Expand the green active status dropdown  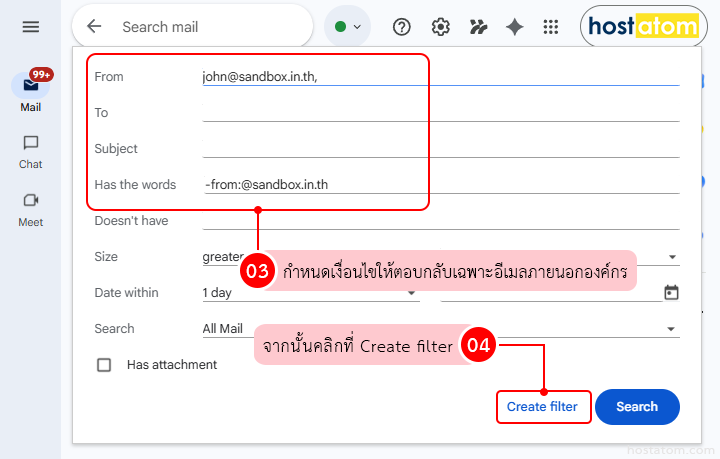(348, 27)
